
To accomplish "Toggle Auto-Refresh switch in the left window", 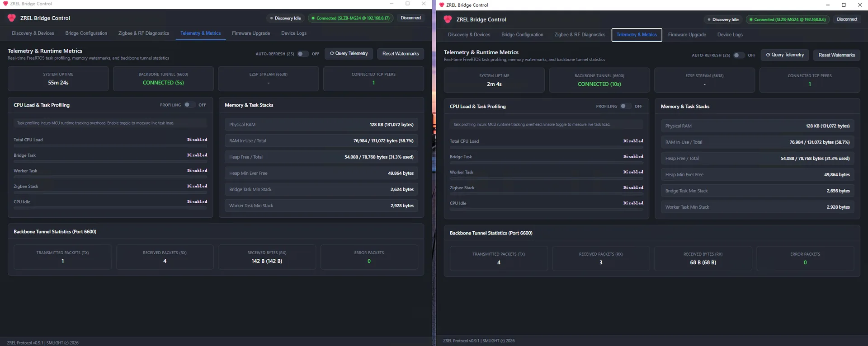I will click(x=302, y=54).
